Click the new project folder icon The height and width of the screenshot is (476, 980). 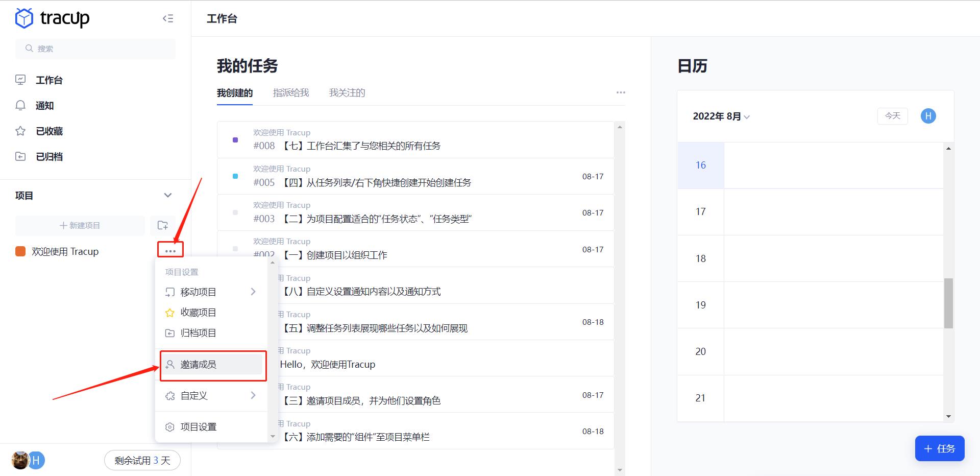pyautogui.click(x=163, y=225)
